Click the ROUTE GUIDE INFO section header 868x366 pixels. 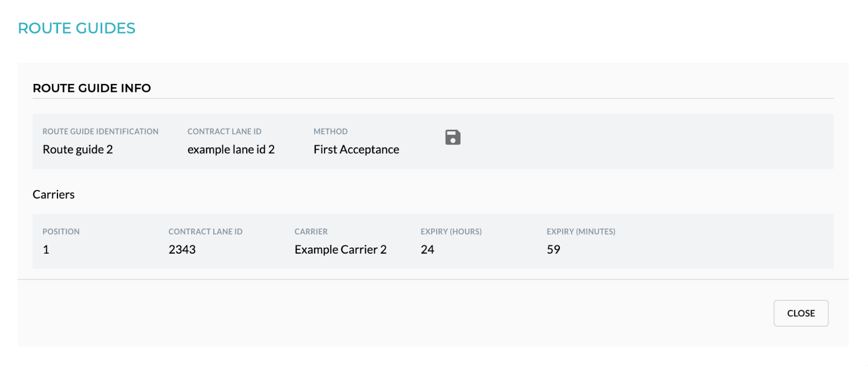tap(92, 88)
